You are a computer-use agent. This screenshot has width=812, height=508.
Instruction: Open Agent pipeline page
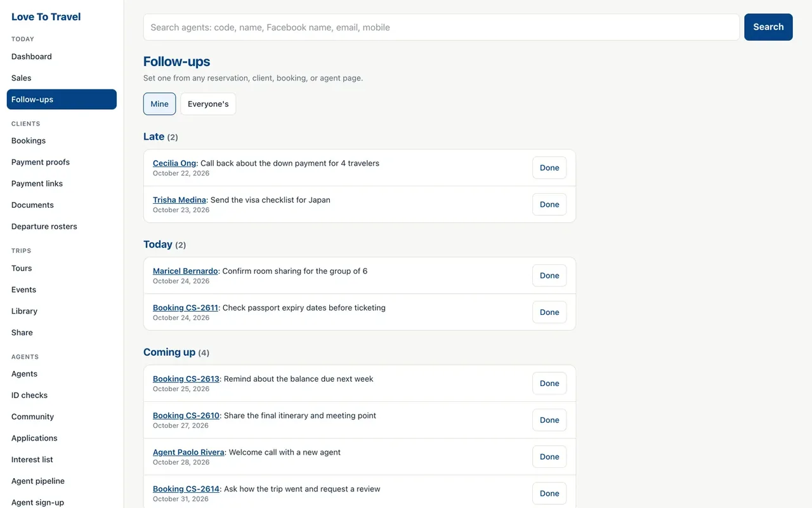[62, 481]
